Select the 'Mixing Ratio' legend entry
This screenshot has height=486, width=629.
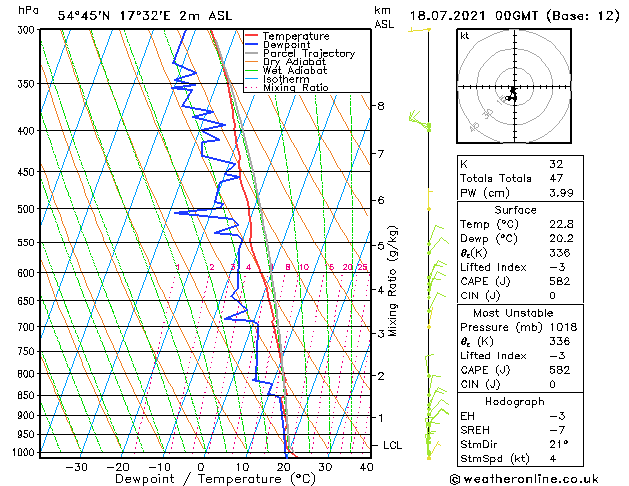pyautogui.click(x=296, y=87)
